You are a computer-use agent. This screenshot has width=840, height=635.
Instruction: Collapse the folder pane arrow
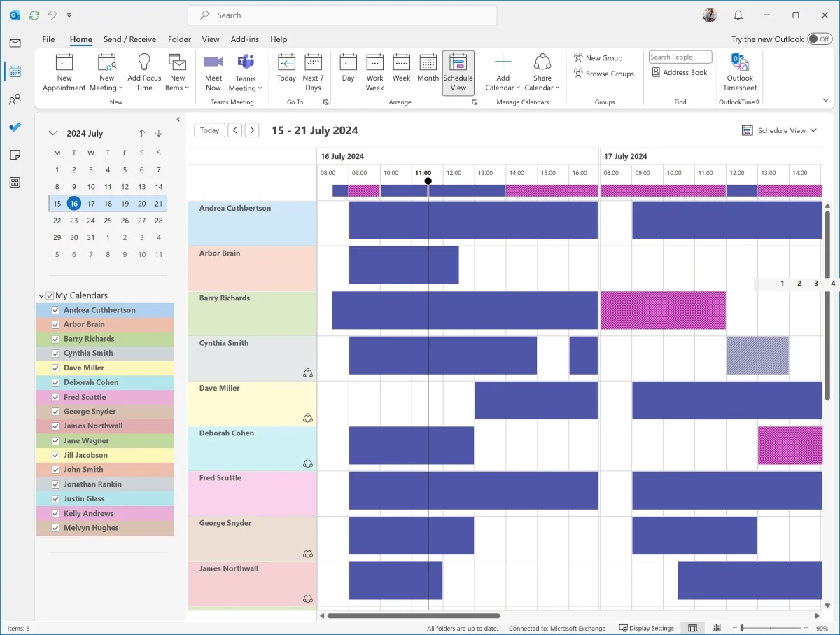pyautogui.click(x=178, y=120)
